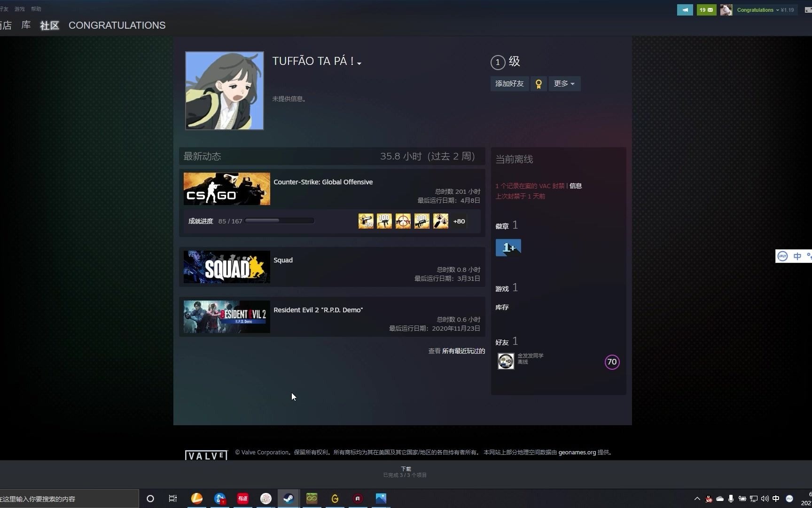Click the friend's avatar under 好友
This screenshot has height=508, width=812.
coord(506,361)
